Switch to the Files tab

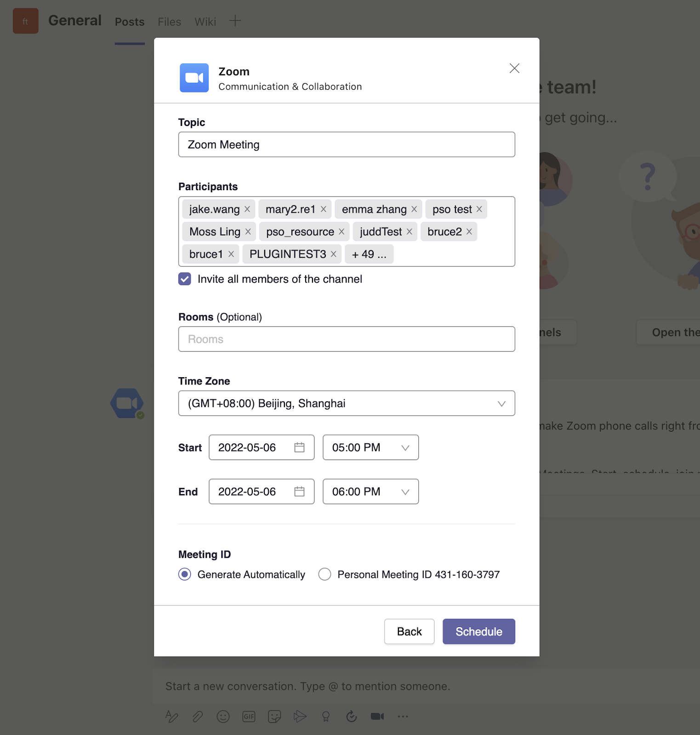[x=169, y=22]
